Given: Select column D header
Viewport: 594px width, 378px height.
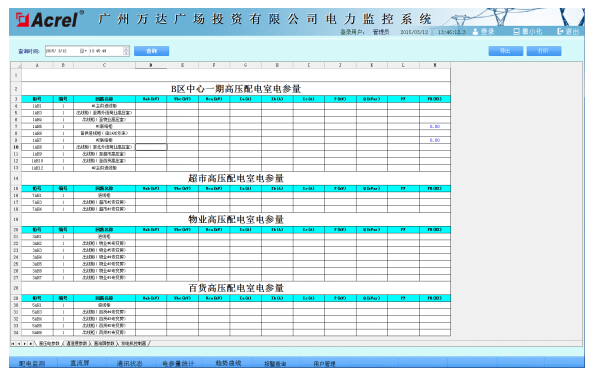Looking at the screenshot, I should [x=151, y=65].
